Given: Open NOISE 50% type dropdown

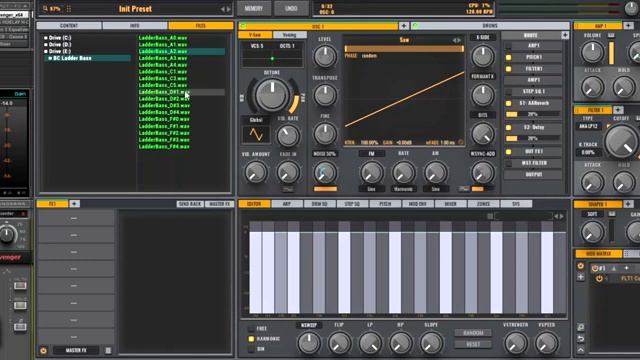Looking at the screenshot, I should coord(324,154).
